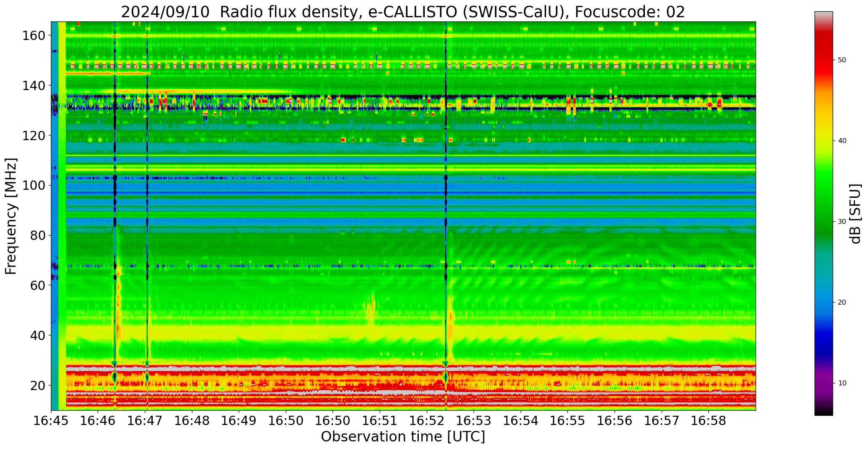Click the 40 tick on the dB colorbar
868x449 pixels.
click(x=842, y=141)
